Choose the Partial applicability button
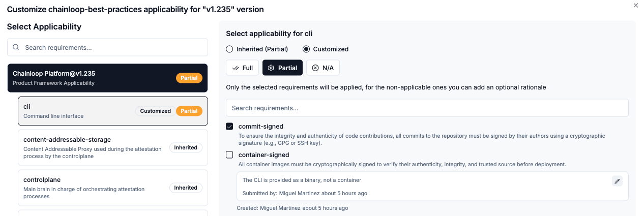 click(282, 68)
